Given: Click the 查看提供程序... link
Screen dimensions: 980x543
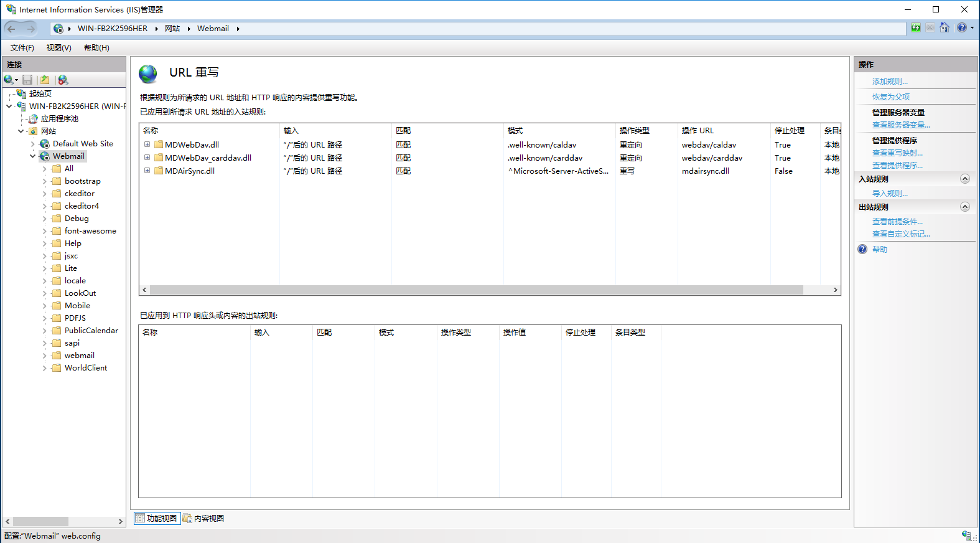Looking at the screenshot, I should tap(897, 166).
